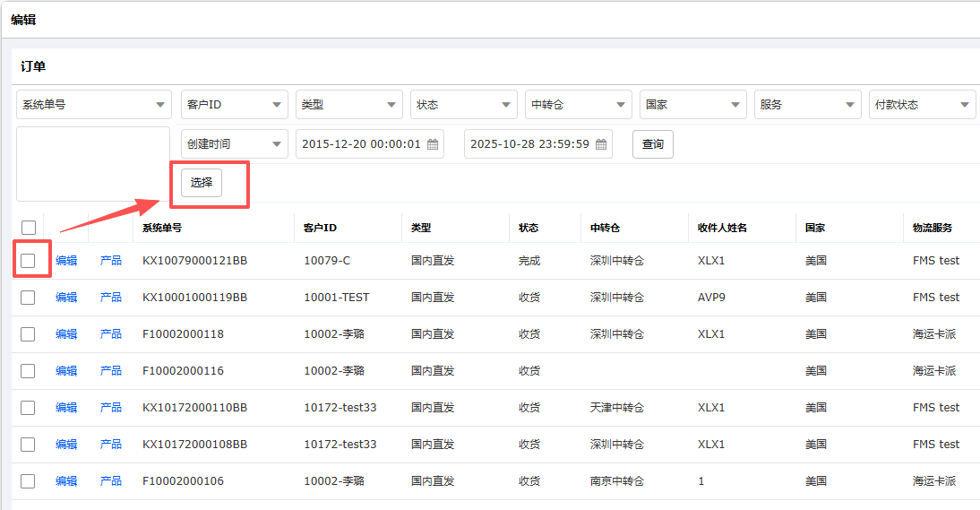Sort by the 收件人姓名 column header
This screenshot has height=510, width=980.
(x=722, y=228)
